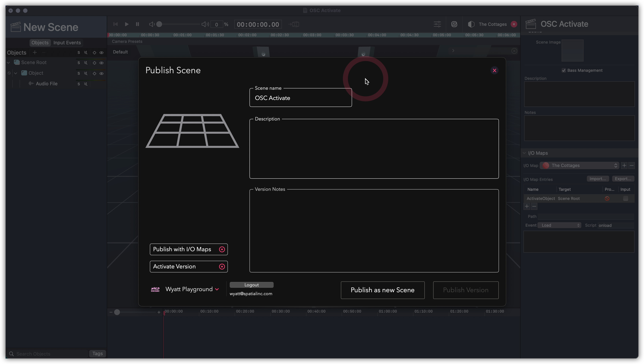The width and height of the screenshot is (644, 364).
Task: Adjust the master volume slider knob
Action: point(159,24)
